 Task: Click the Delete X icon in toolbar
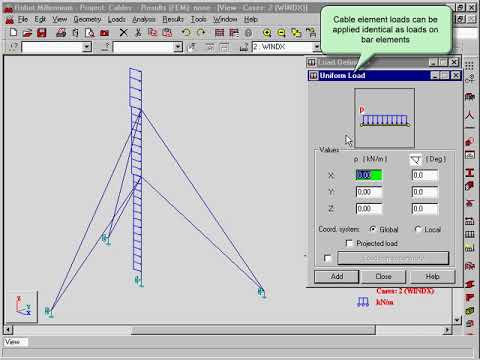click(123, 32)
